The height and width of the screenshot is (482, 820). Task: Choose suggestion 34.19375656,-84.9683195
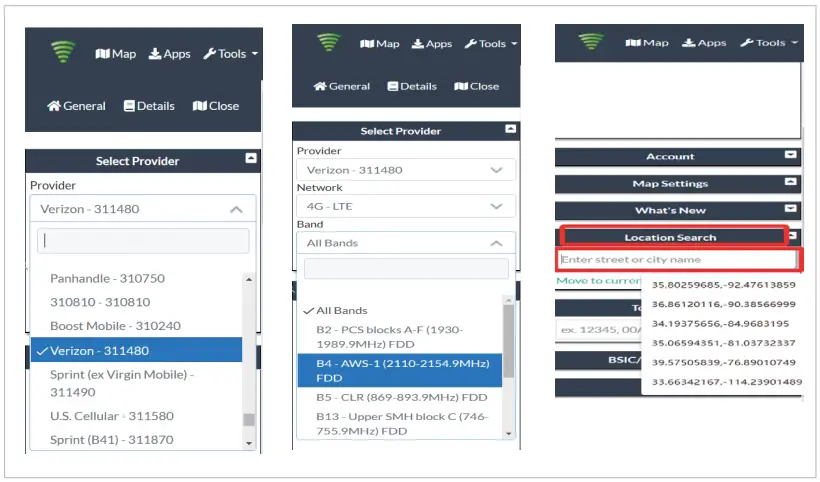pyautogui.click(x=723, y=324)
